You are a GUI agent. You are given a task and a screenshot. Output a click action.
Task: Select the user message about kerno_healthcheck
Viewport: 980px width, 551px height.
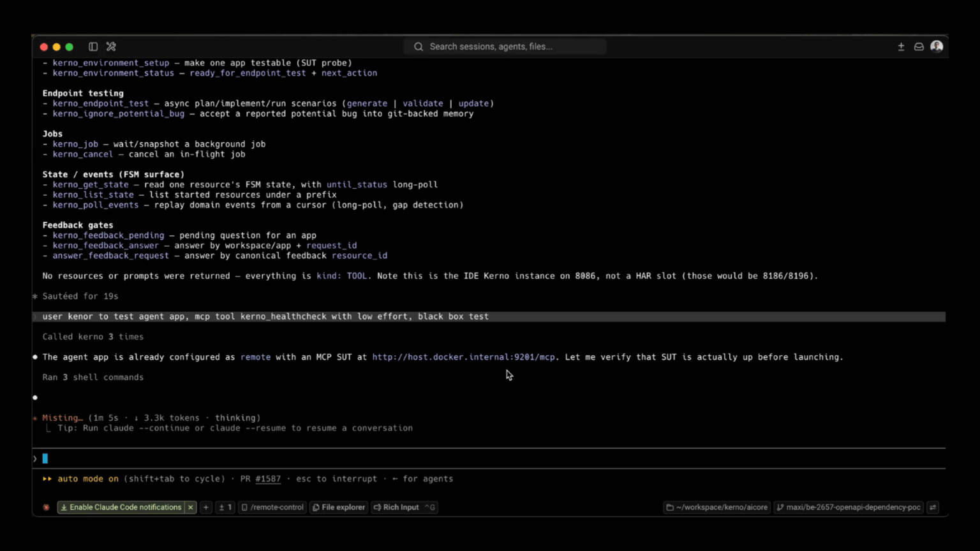click(x=490, y=317)
